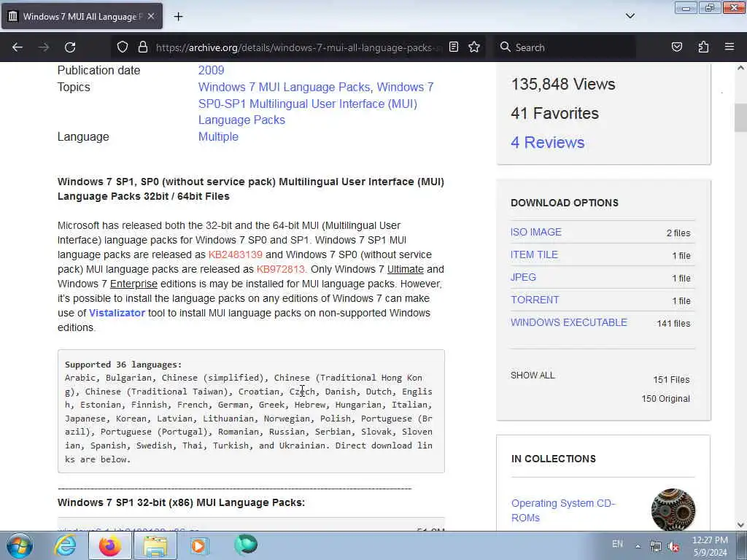Click '151 Files' count text
The width and height of the screenshot is (747, 560).
click(671, 379)
